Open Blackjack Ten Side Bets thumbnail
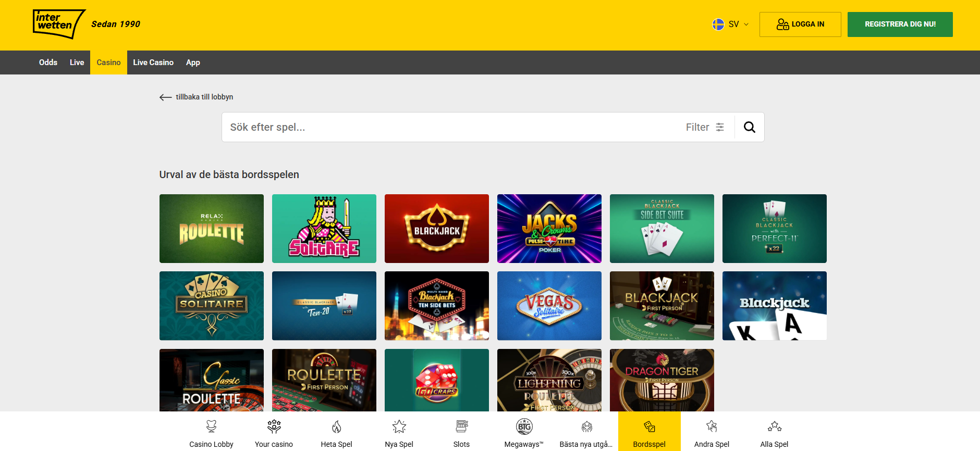Screen dimensions: 980x451 437,306
